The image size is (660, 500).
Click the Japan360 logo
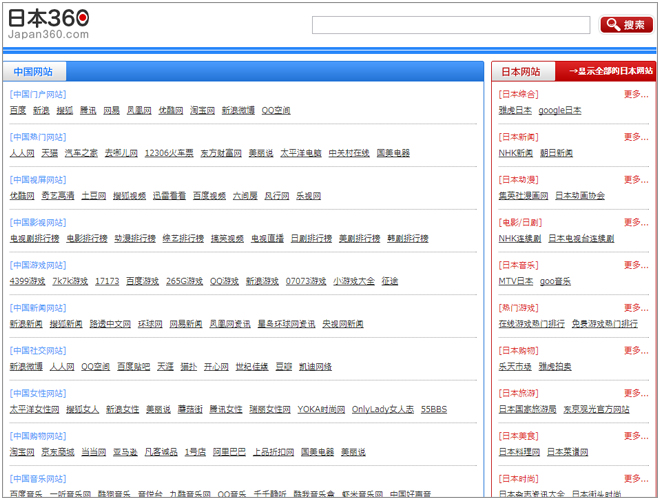[x=48, y=24]
